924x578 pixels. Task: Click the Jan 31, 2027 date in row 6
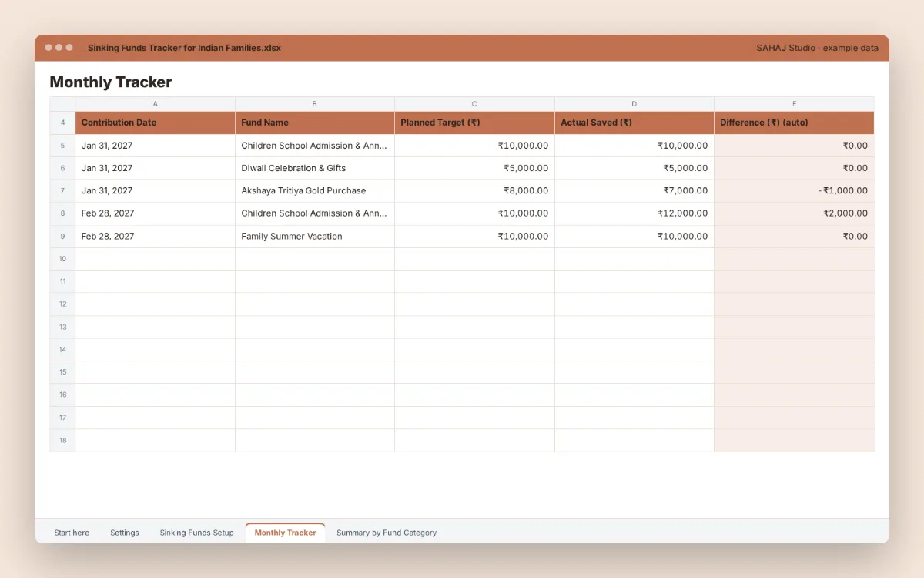[x=156, y=168]
